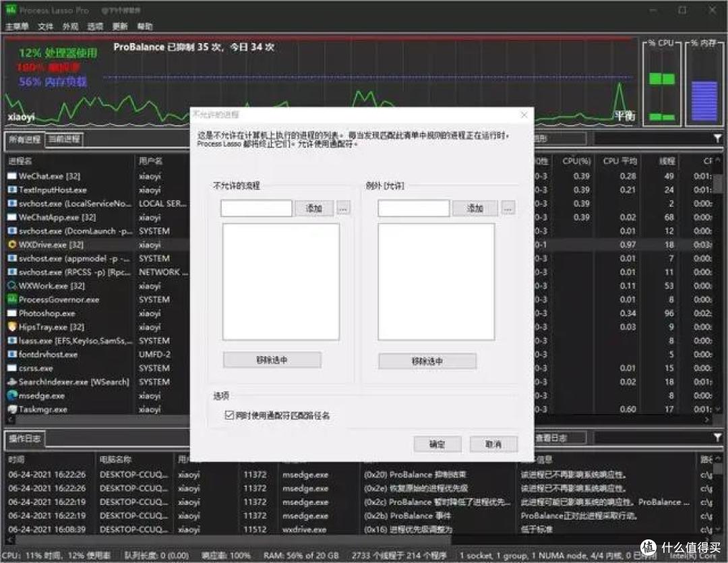Select the SearchIndexer.exe process icon
The image size is (728, 563).
click(x=12, y=382)
